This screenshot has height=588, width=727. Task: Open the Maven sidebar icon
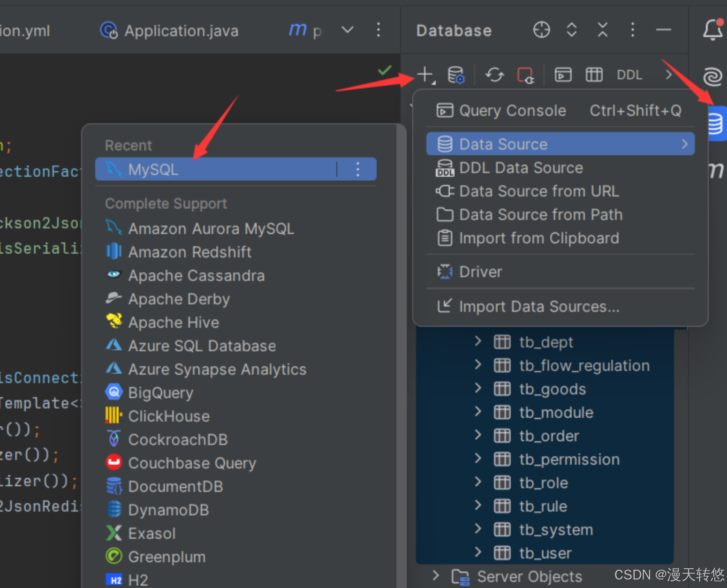point(716,170)
